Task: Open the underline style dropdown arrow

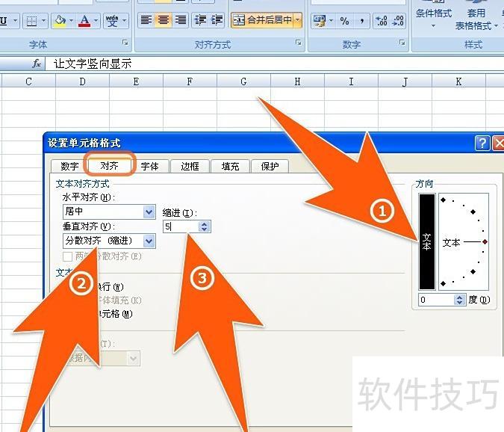Action: pos(15,21)
